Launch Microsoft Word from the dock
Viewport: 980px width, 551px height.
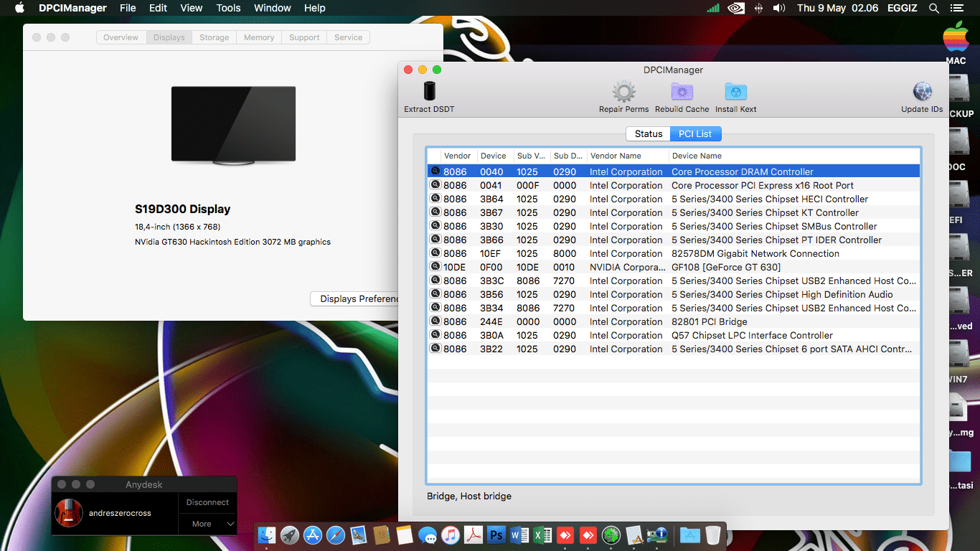tap(519, 535)
